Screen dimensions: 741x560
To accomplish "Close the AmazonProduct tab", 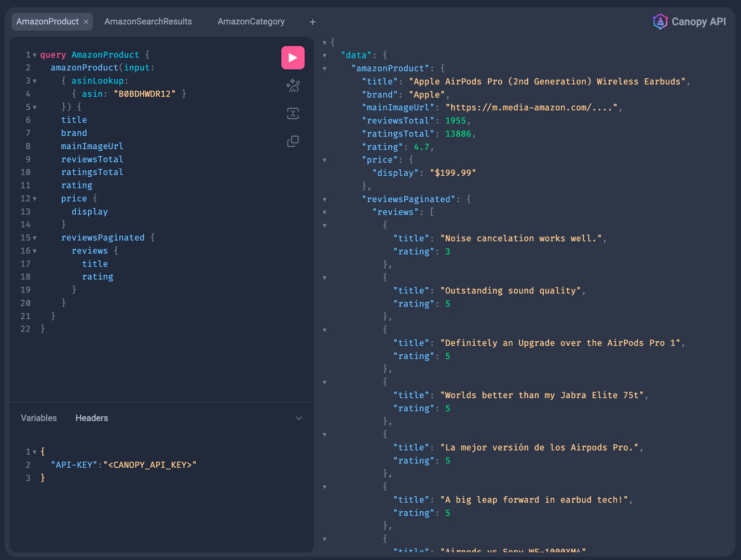I will 86,22.
